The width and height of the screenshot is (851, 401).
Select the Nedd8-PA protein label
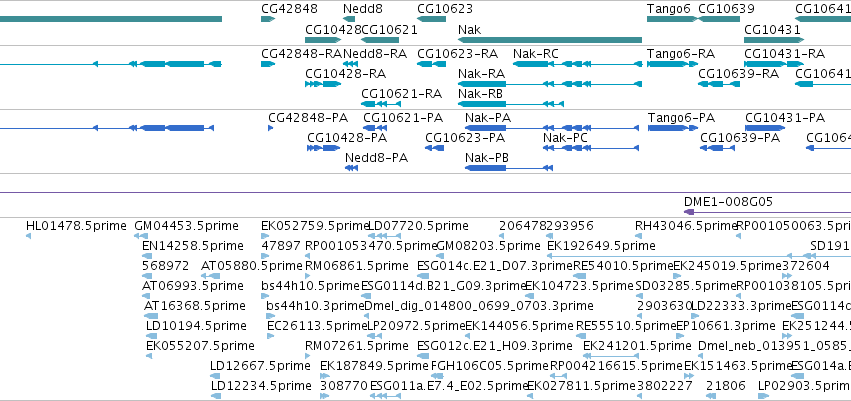pyautogui.click(x=377, y=158)
